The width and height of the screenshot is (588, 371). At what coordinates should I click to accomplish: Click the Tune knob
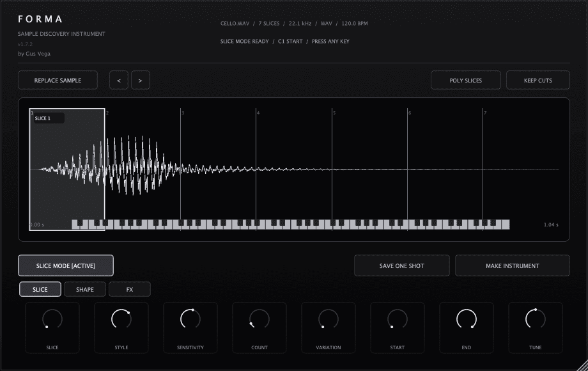[x=535, y=319]
